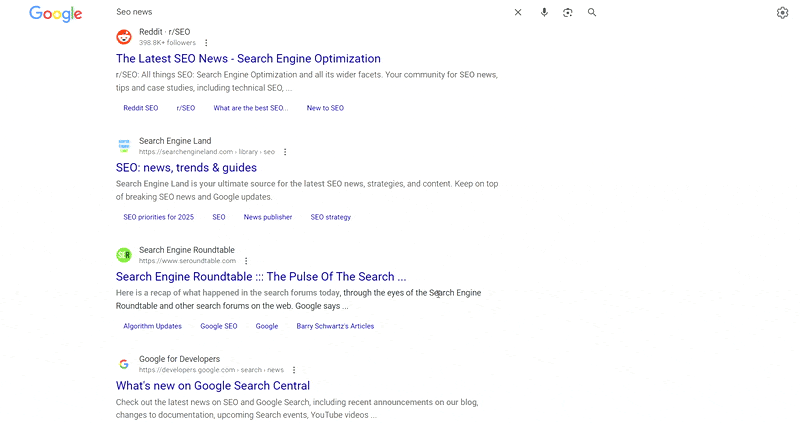Open 'SEO: news, trends & guides' result
Image resolution: width=800 pixels, height=423 pixels.
(186, 168)
